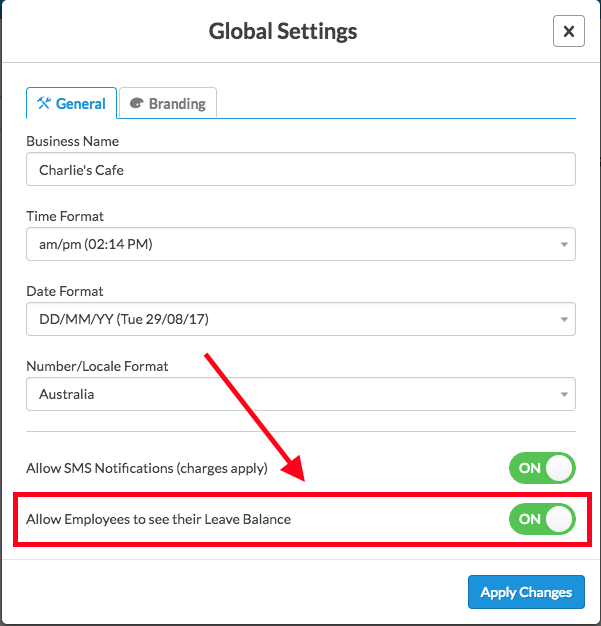
Task: Turn off Allow SMS Notifications toggle
Action: click(x=542, y=468)
